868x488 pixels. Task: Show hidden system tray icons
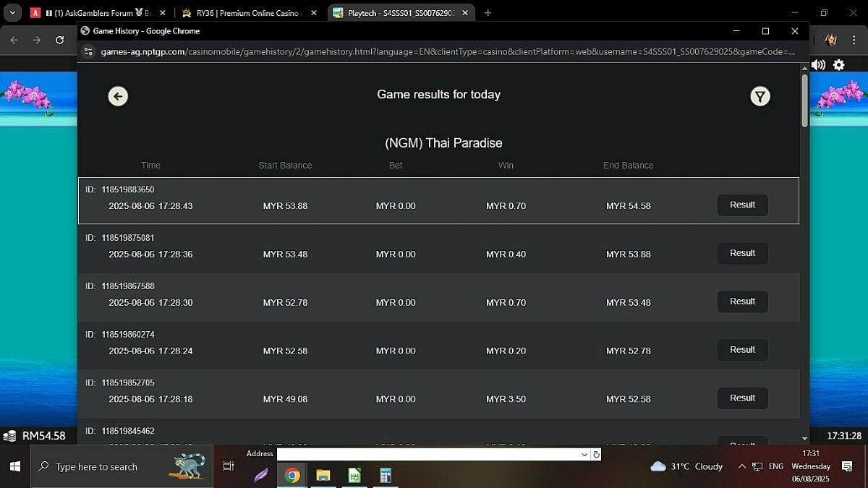(741, 466)
